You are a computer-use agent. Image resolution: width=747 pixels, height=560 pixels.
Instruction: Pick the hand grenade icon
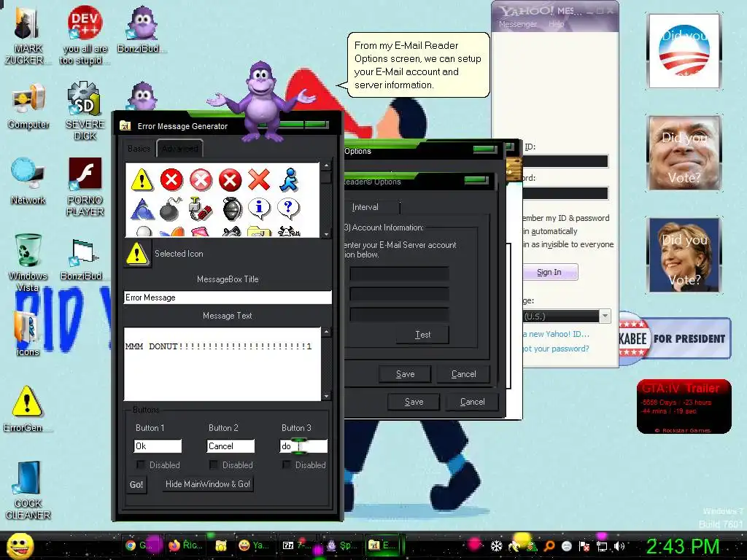click(x=231, y=209)
